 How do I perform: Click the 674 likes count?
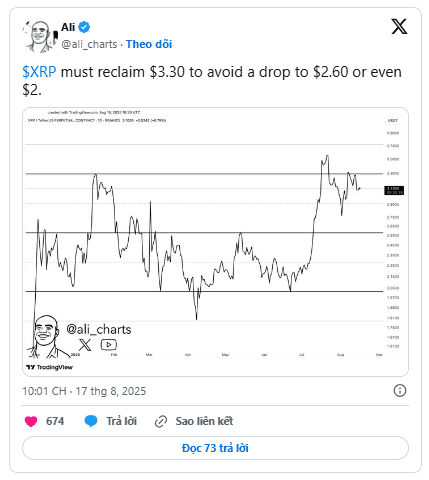point(55,421)
